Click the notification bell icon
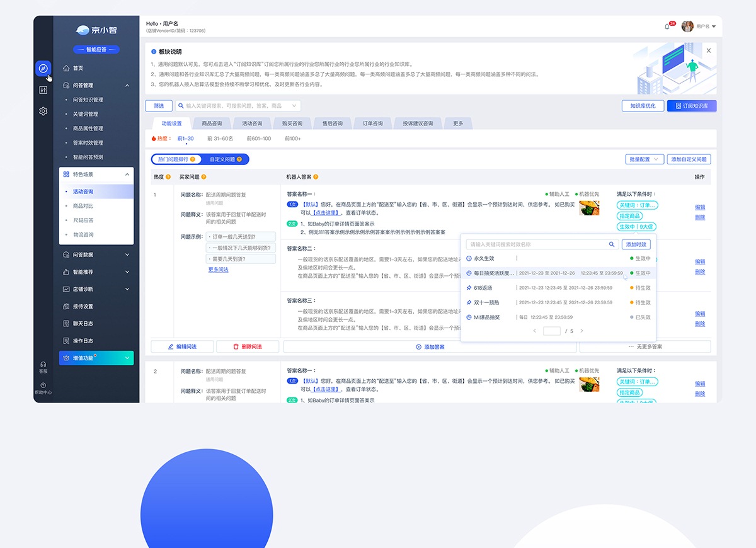756x548 pixels. [667, 26]
